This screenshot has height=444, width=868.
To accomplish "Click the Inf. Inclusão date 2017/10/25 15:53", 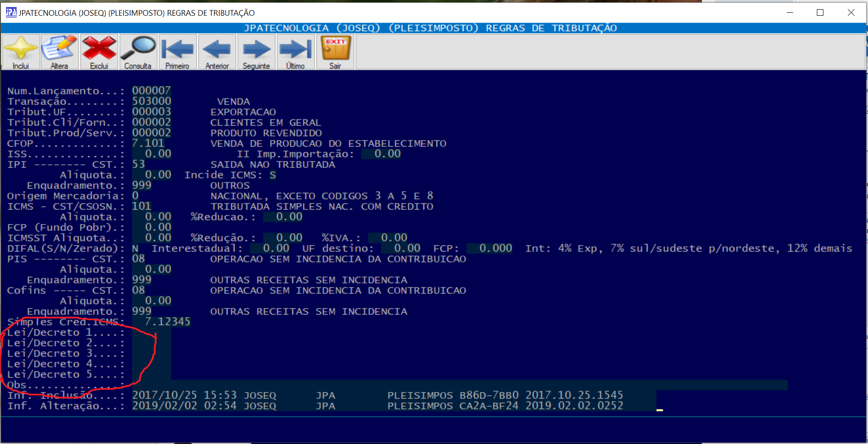I will point(184,395).
